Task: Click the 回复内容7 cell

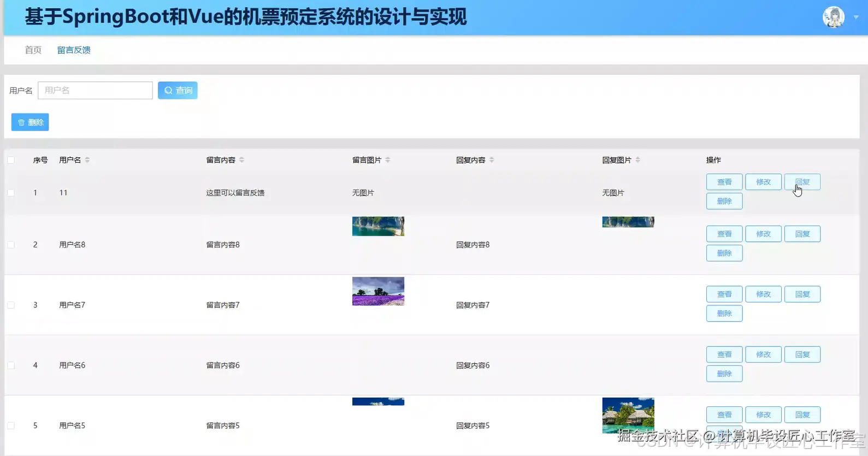Action: point(473,305)
